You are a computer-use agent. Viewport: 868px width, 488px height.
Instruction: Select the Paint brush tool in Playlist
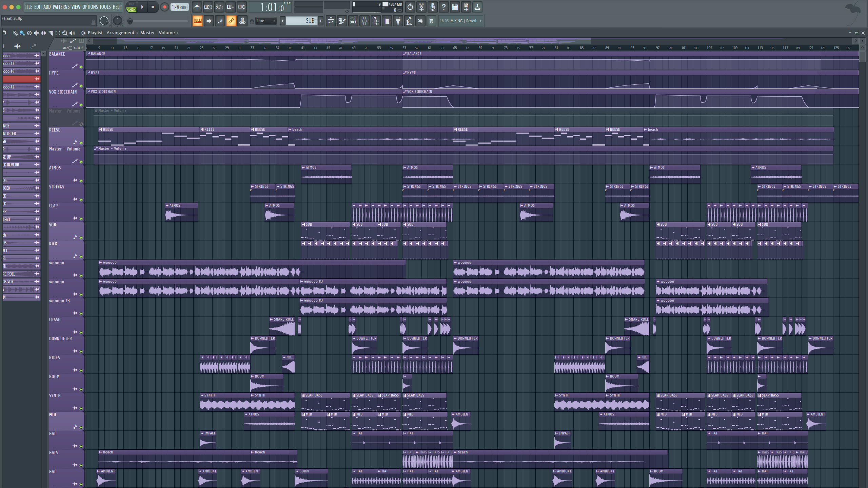coord(22,33)
